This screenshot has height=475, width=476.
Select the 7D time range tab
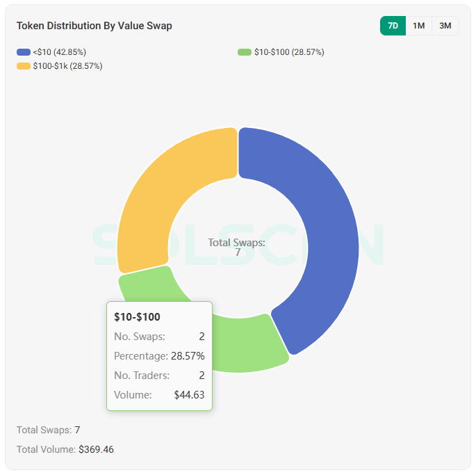coord(393,26)
